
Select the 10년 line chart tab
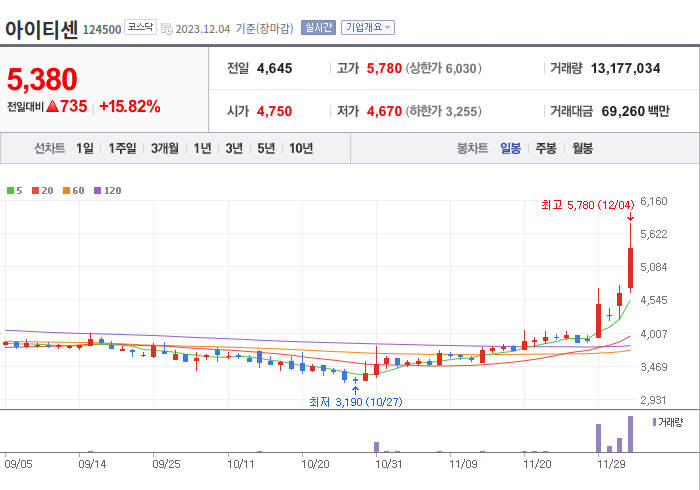(x=301, y=148)
